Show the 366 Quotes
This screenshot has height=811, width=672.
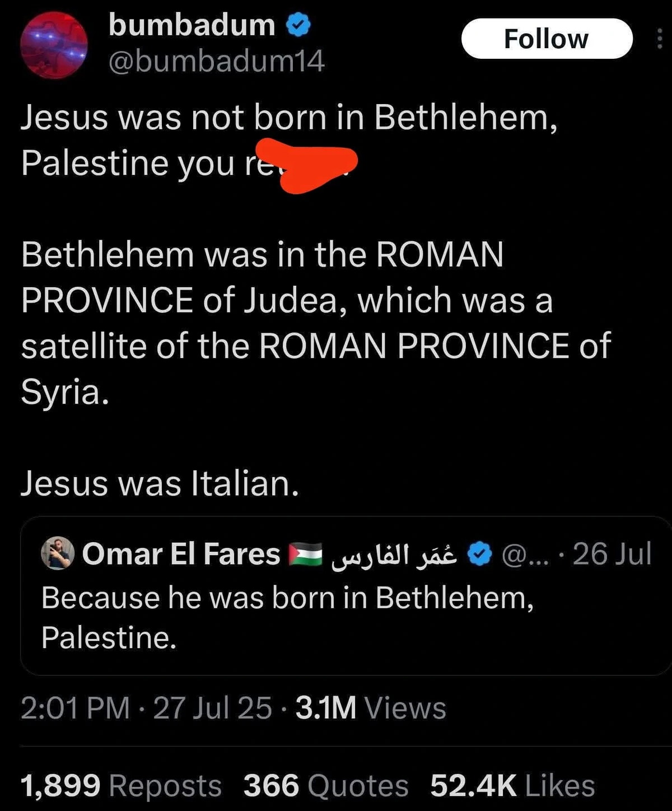pyautogui.click(x=325, y=783)
